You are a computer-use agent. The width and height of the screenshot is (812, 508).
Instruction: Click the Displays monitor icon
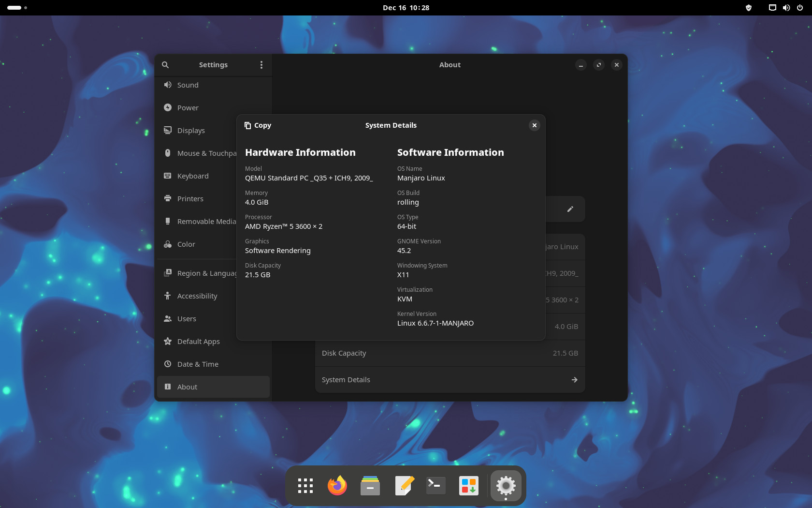(x=168, y=130)
